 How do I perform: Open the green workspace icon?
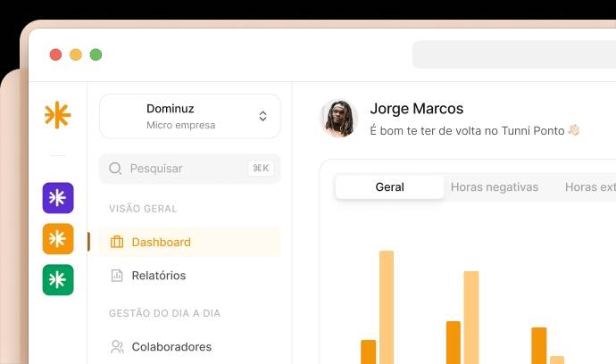[58, 280]
